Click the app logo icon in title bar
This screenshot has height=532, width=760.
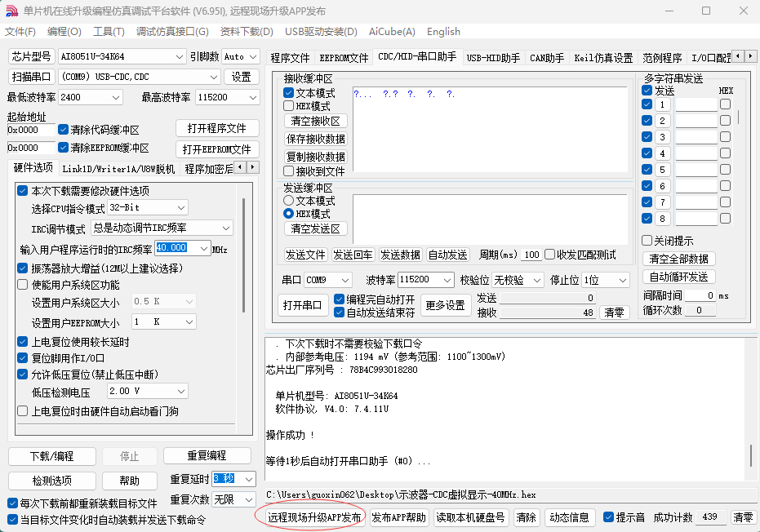pos(11,11)
